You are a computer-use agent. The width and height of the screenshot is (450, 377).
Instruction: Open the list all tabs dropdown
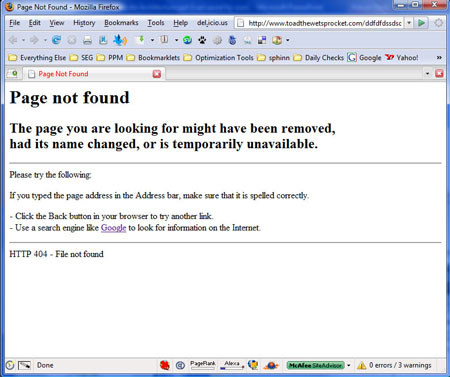(427, 73)
